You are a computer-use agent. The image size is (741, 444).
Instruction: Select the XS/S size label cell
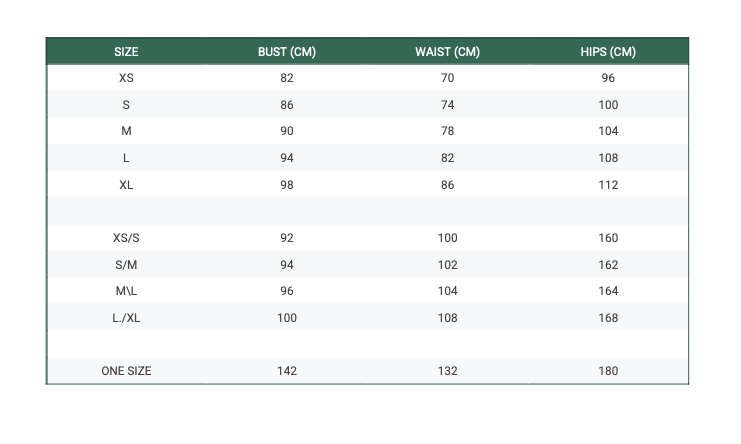click(126, 238)
